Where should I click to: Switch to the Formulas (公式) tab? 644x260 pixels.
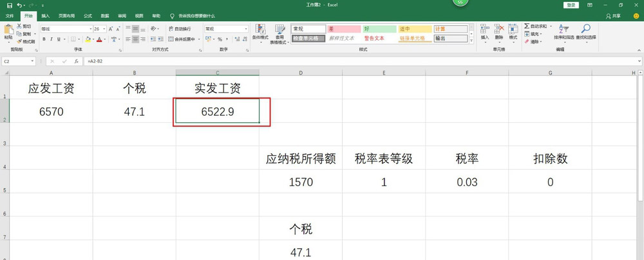point(88,15)
